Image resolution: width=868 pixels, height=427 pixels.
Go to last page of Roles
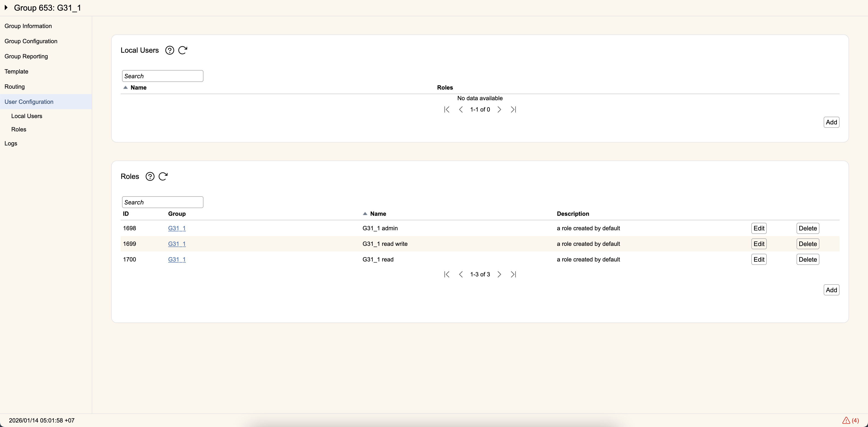tap(514, 274)
